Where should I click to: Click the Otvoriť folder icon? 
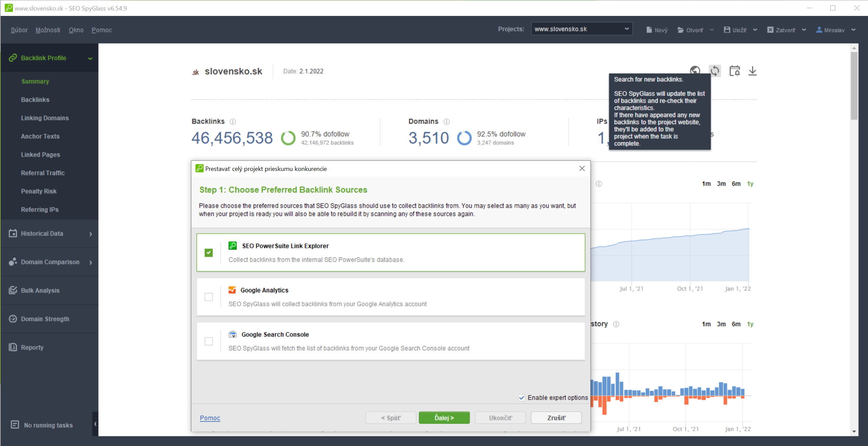coord(680,30)
